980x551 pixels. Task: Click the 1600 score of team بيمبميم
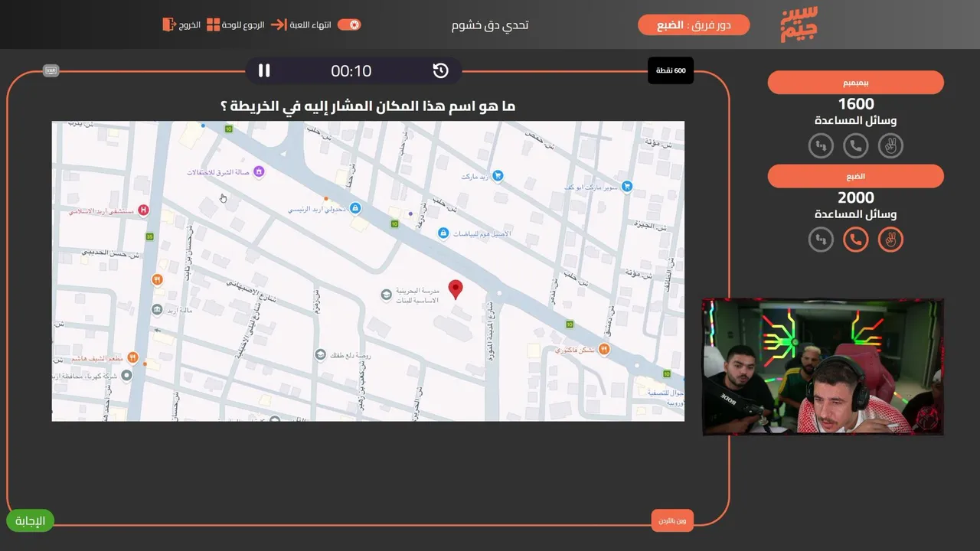click(856, 104)
